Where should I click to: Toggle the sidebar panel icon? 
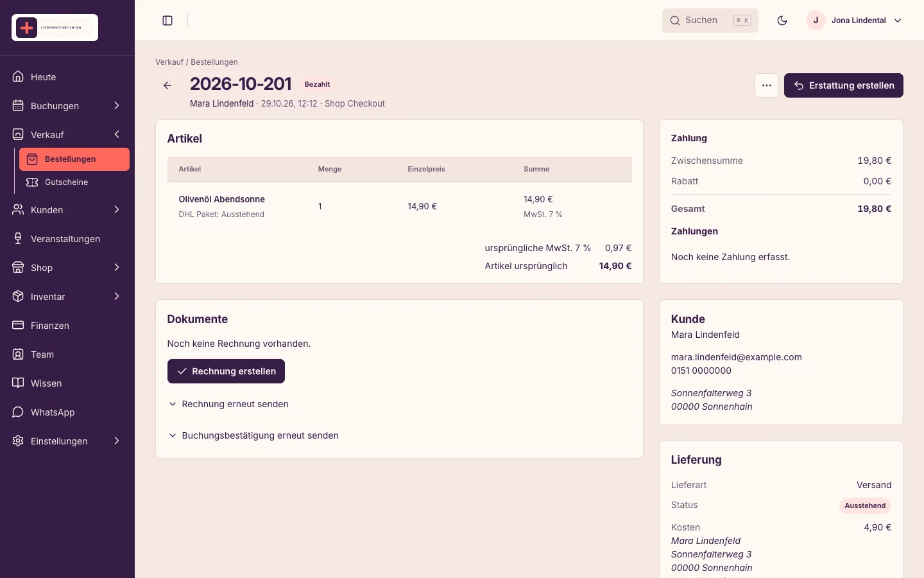pos(167,21)
